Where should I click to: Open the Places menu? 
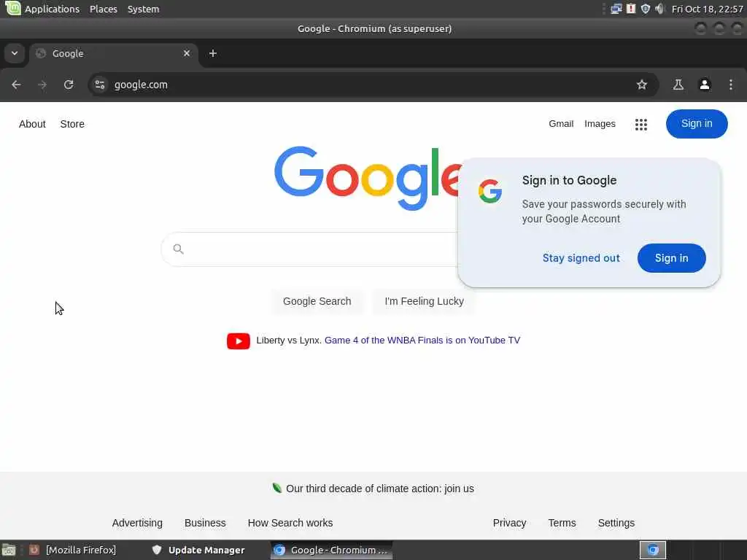point(104,9)
